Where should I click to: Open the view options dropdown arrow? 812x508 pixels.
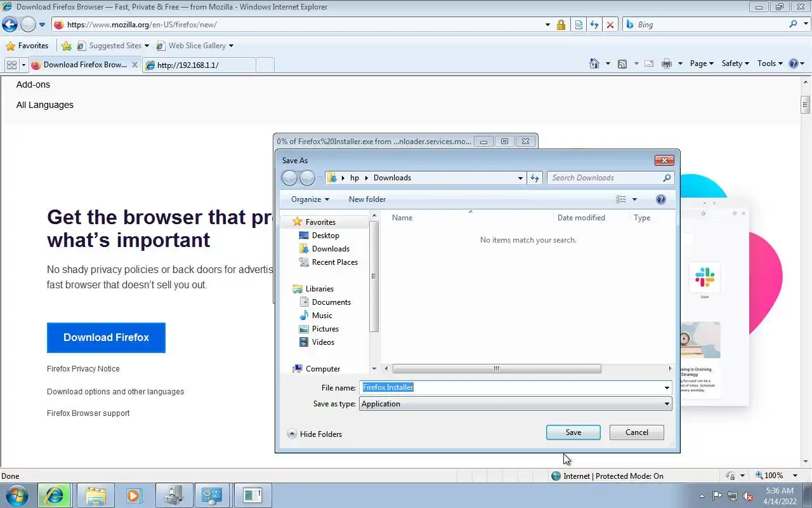634,199
